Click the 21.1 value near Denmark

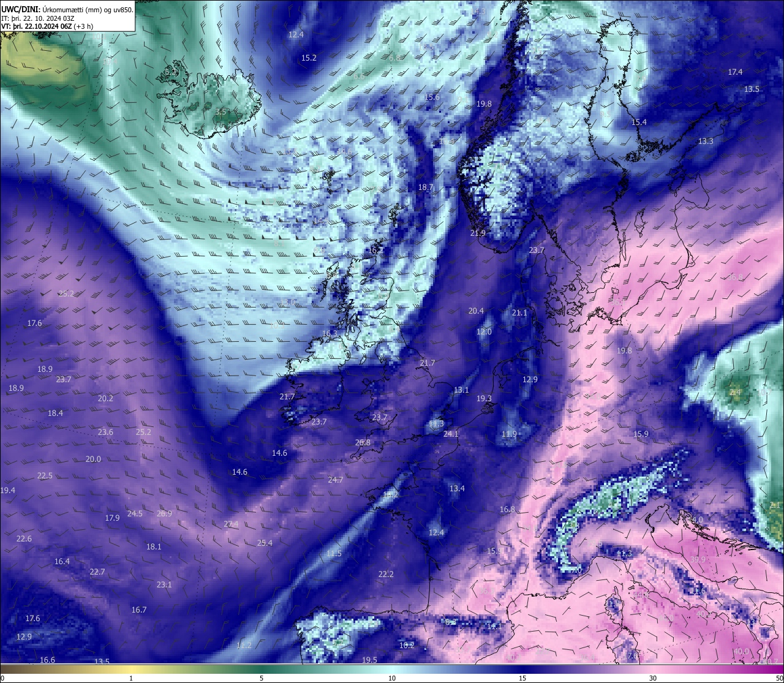[519, 313]
